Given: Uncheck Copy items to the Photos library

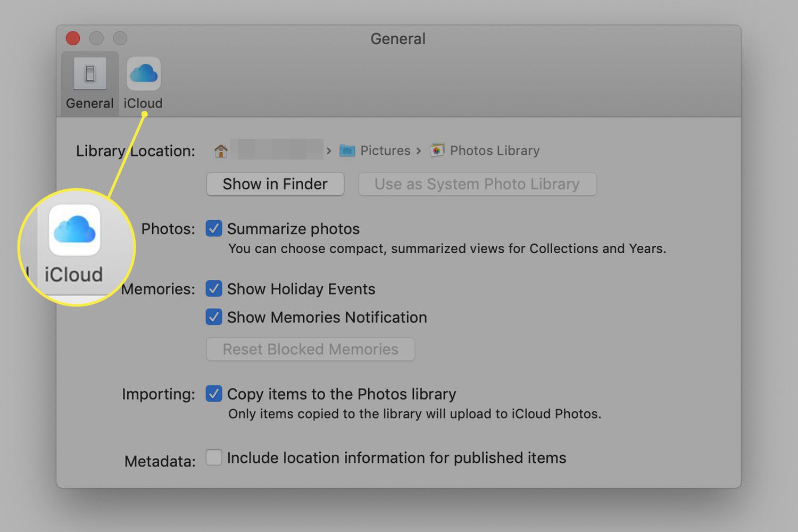Looking at the screenshot, I should (x=214, y=394).
